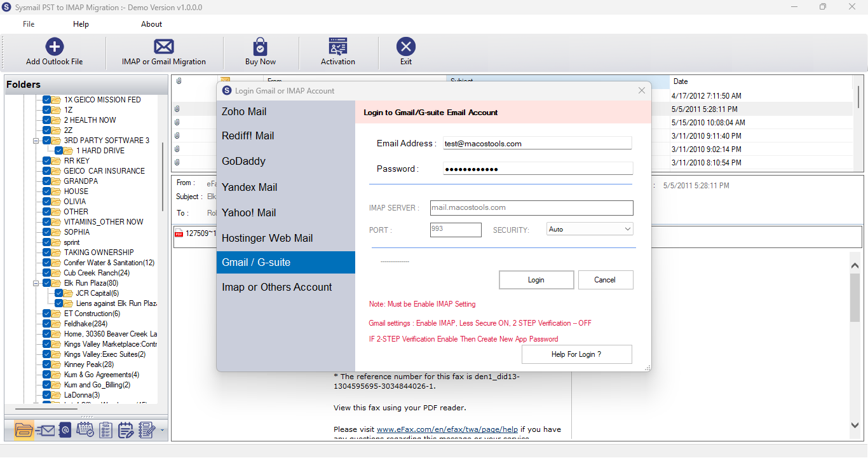The width and height of the screenshot is (868, 458).
Task: Open the www.eFax.com help link
Action: pos(447,429)
